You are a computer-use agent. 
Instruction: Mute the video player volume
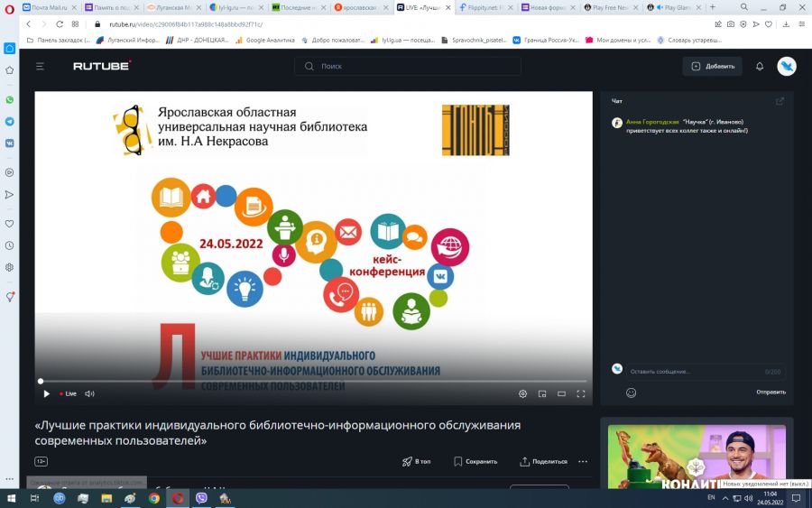[x=89, y=393]
